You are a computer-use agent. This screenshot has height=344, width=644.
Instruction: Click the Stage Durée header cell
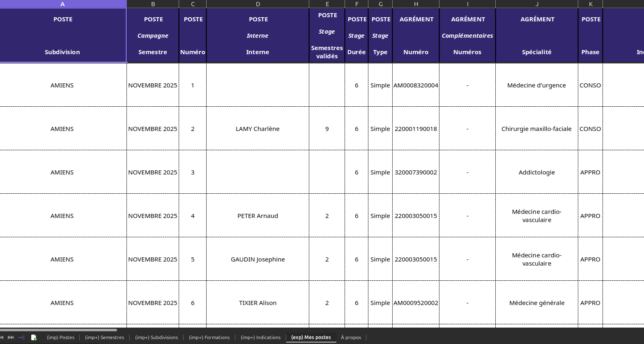point(356,35)
